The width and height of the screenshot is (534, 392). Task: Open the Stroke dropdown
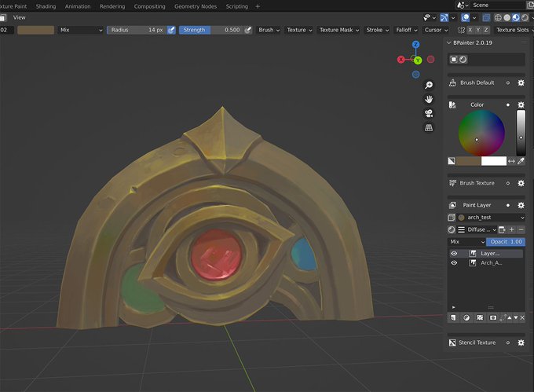coord(378,30)
